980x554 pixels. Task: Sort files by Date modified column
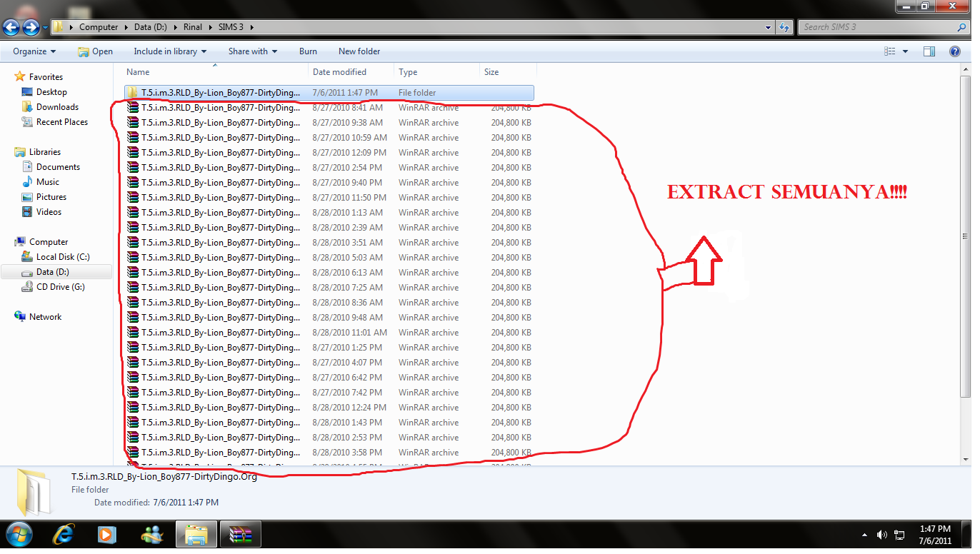click(351, 72)
